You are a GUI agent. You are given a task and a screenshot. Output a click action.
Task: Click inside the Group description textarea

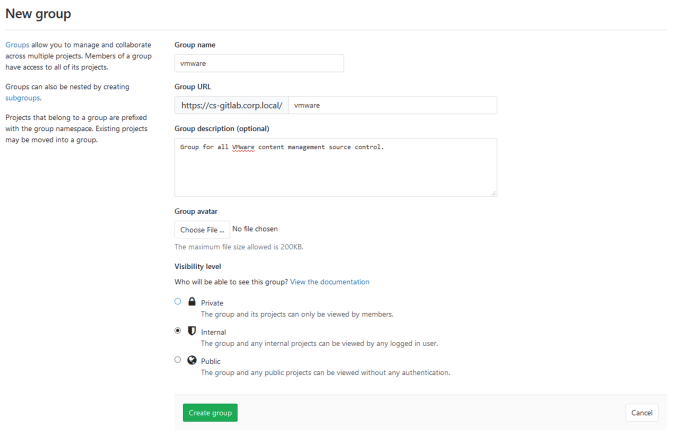[336, 167]
